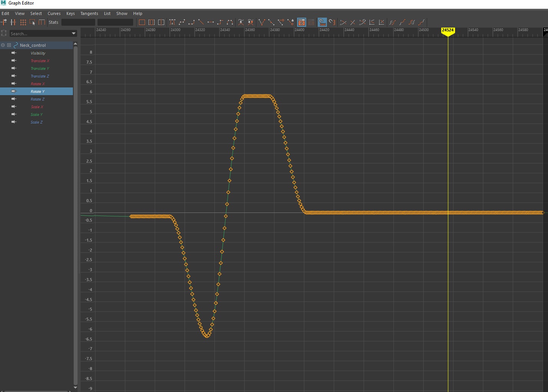
Task: Choose the Region keys selection tool
Action: coord(33,22)
